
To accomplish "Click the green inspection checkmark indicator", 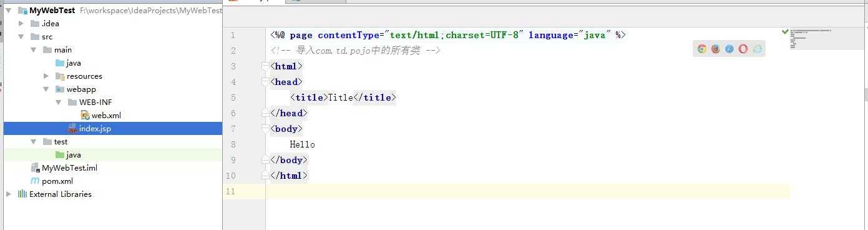I will (x=785, y=31).
